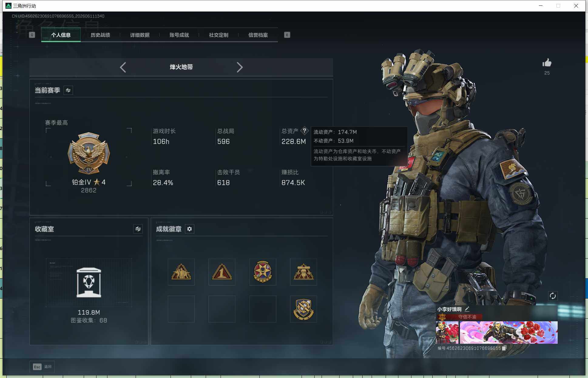The image size is (588, 378).
Task: Click the 总战局 596 value
Action: [x=223, y=142]
